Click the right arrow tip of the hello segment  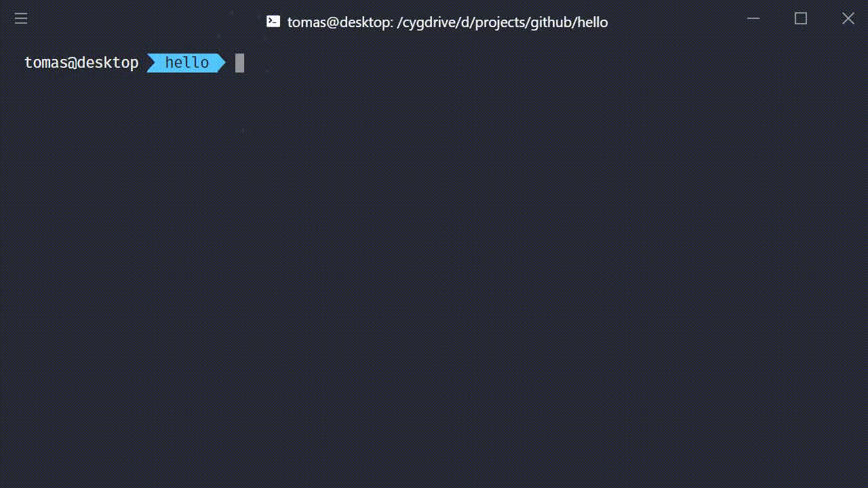pos(221,63)
